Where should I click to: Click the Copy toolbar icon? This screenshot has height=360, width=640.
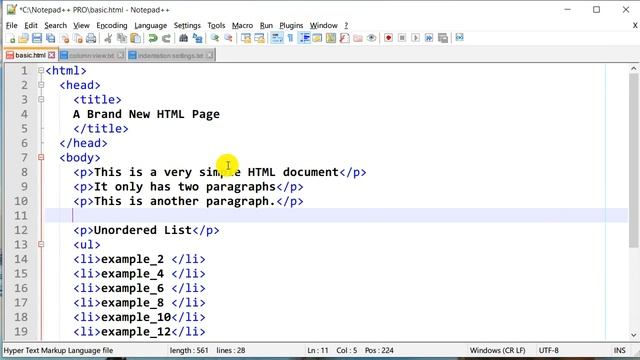coord(122,38)
